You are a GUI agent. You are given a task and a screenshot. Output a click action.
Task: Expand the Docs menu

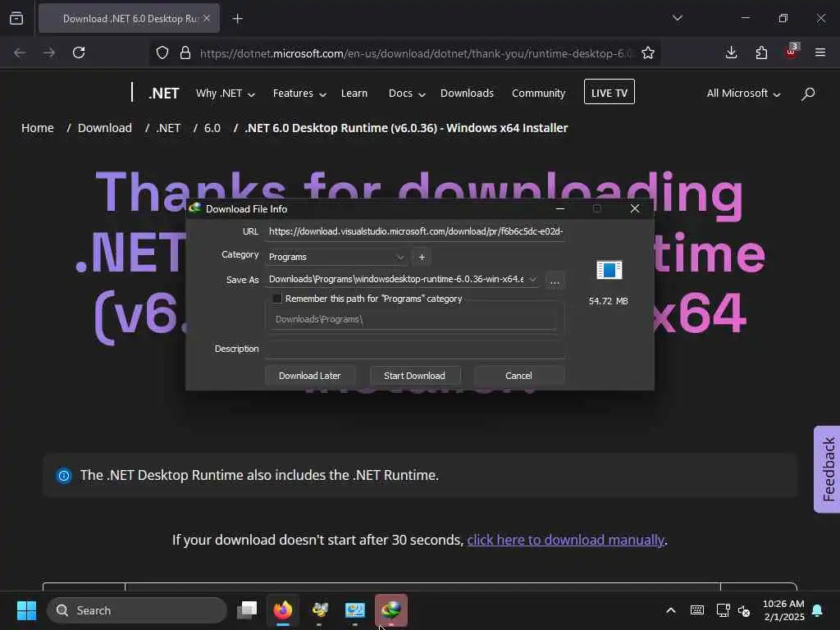click(x=407, y=94)
